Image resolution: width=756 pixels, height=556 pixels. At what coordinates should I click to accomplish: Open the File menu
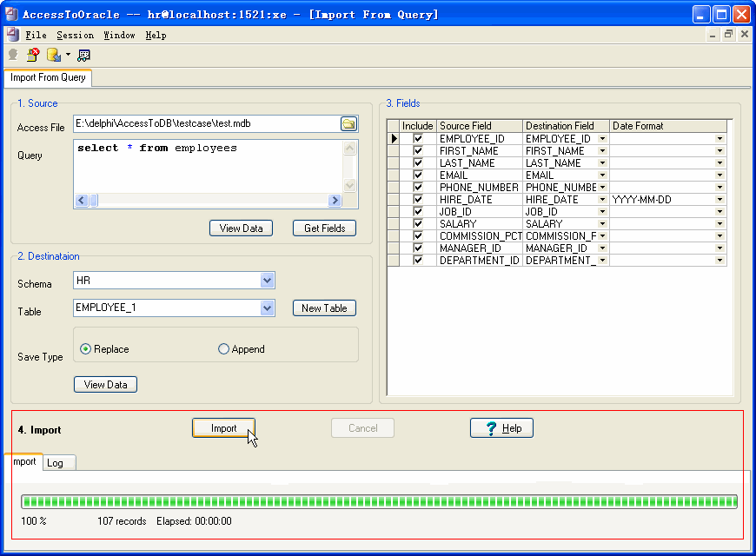(36, 36)
